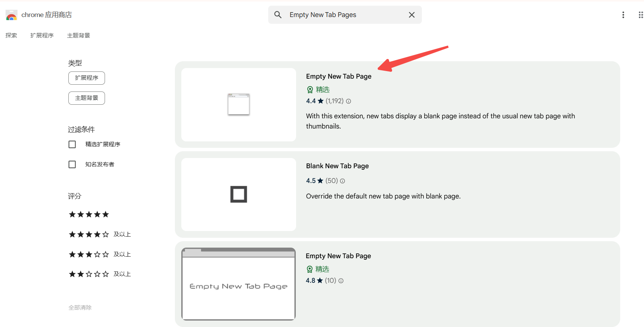Click the search magnifier icon
The height and width of the screenshot is (327, 644).
pos(278,15)
